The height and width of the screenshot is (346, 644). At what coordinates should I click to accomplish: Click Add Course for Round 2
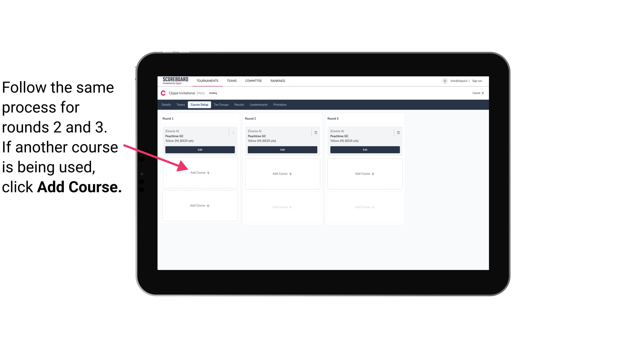pos(282,173)
